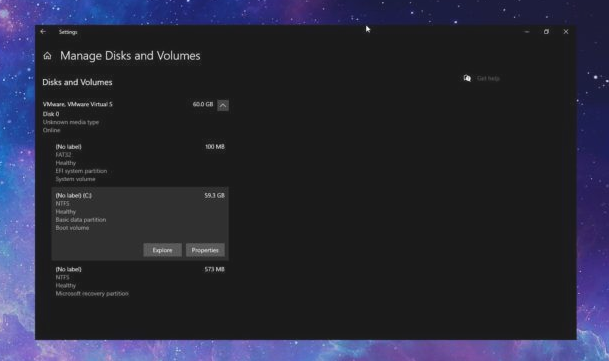Collapse the VMware Virtual S disk chevron
The height and width of the screenshot is (361, 609).
[x=223, y=105]
